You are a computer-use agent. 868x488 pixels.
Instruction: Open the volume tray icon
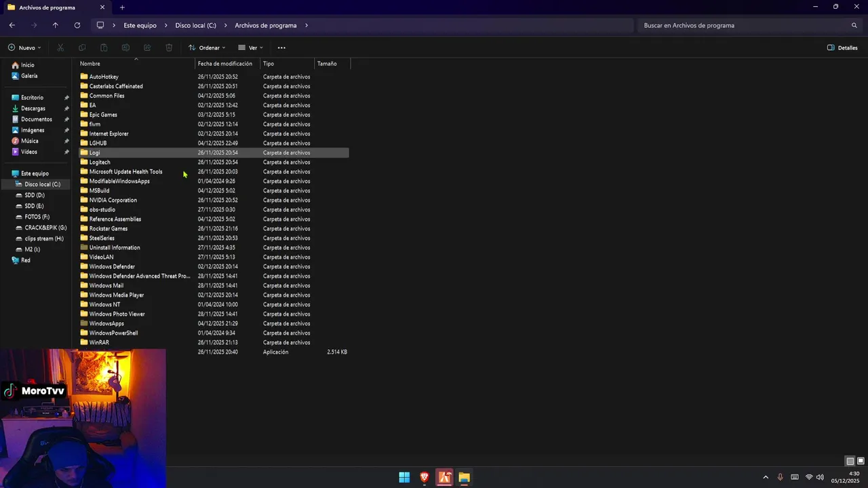point(820,477)
